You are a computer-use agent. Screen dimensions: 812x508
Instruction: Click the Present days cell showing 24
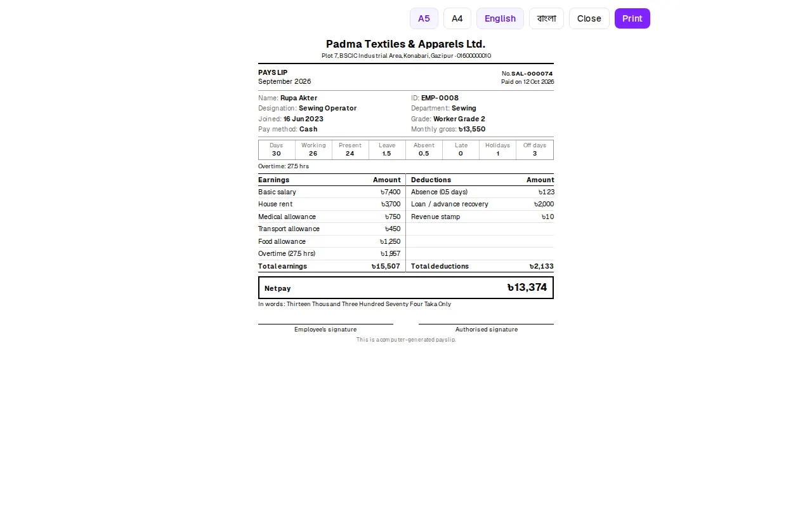pyautogui.click(x=350, y=150)
